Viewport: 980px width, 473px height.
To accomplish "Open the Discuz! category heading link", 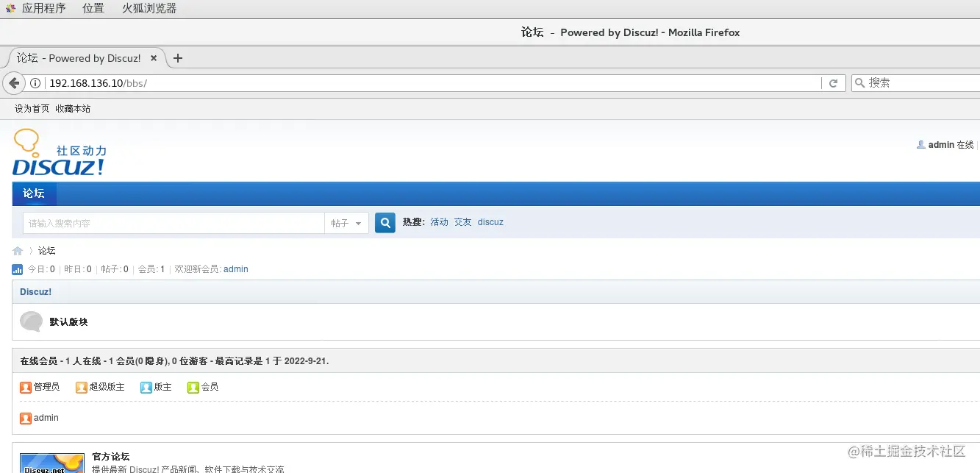I will click(x=35, y=292).
